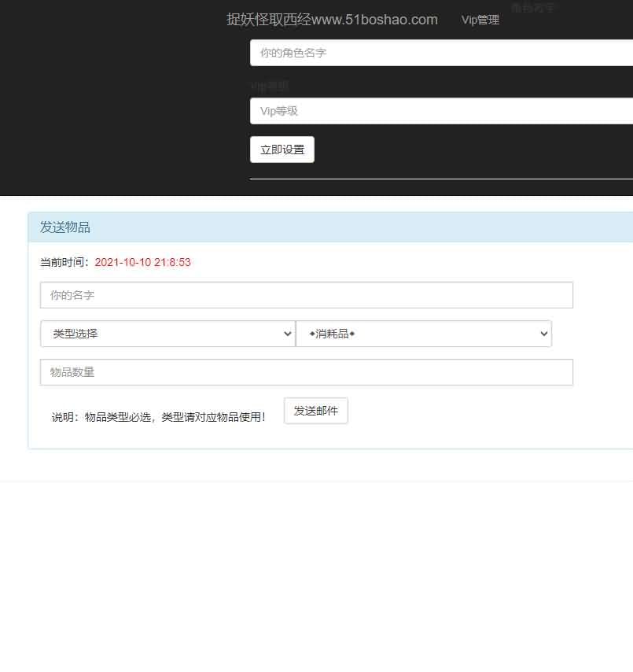Viewport: 633px width, 672px height.
Task: Click the light blue panel title bar
Action: (330, 227)
